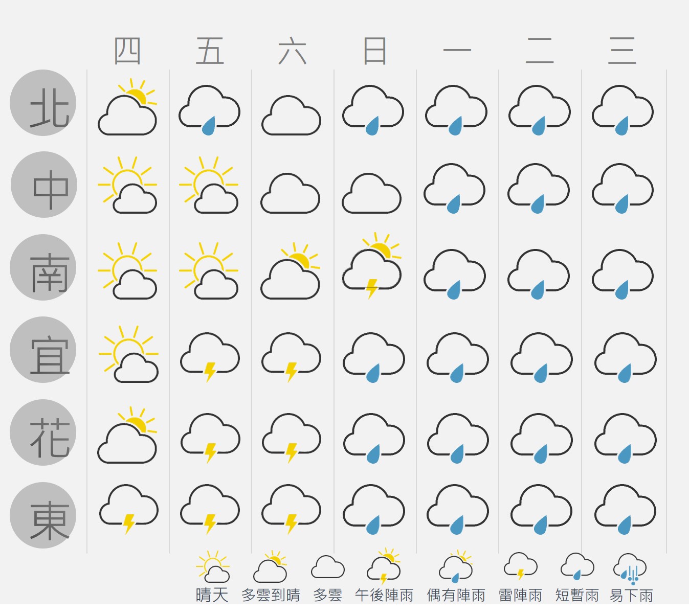689x616 pixels.
Task: Select the 宜 region circle
Action: (x=43, y=350)
